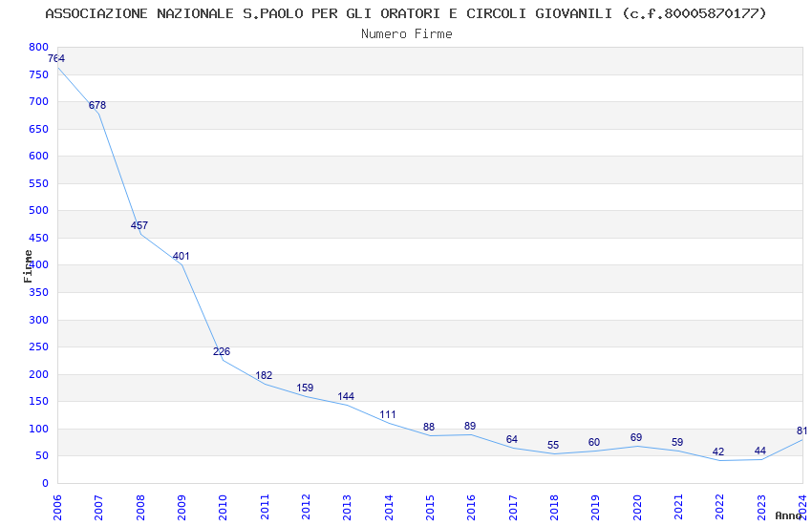Click the data label 89
The image size is (812, 525).
pos(470,427)
